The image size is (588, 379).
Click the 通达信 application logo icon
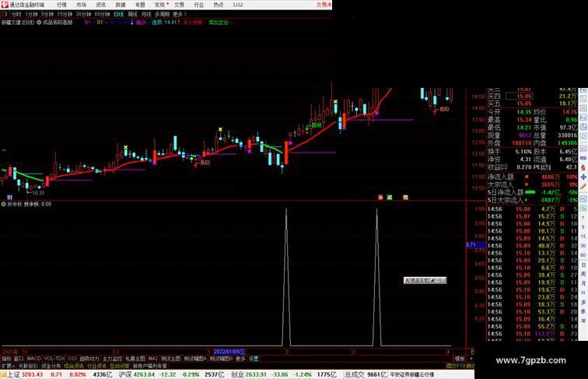[x=5, y=5]
